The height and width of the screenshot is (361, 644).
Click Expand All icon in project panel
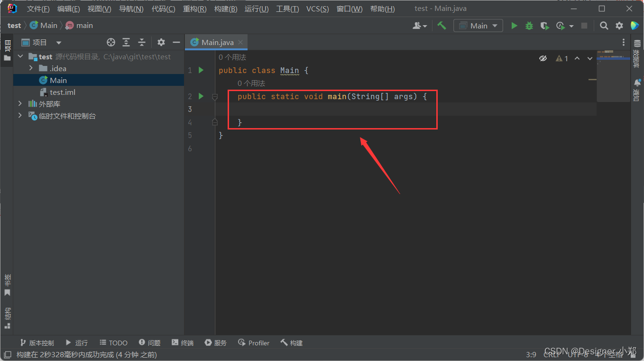(126, 42)
